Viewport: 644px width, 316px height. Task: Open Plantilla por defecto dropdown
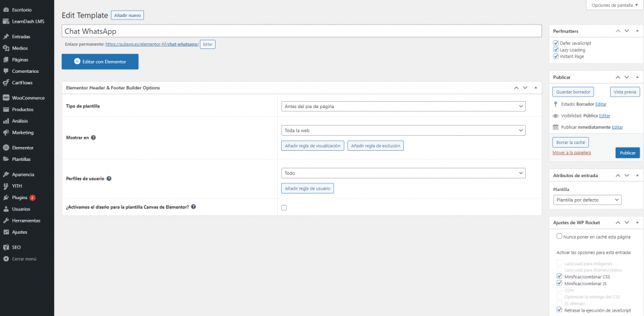pos(587,200)
